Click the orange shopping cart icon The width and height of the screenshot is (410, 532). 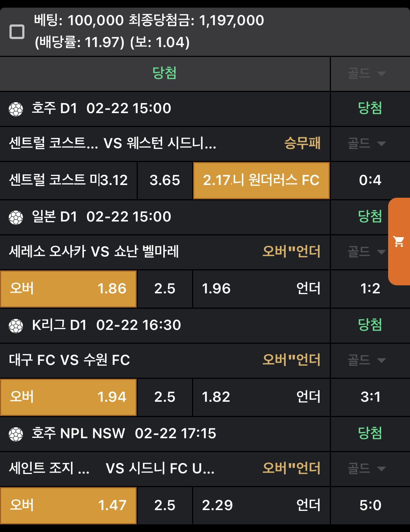tap(399, 242)
